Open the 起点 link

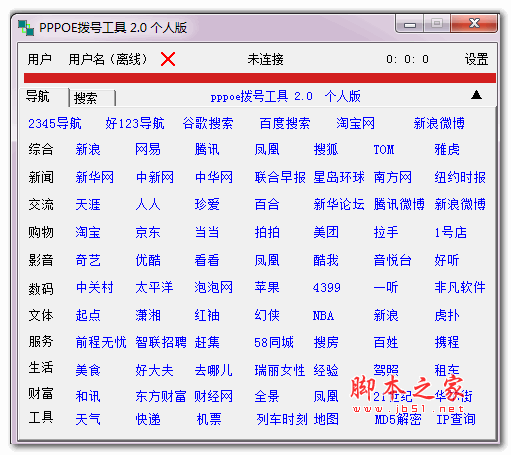coord(88,315)
